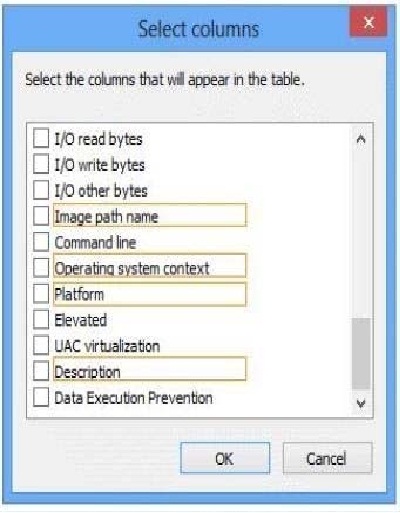Click the scrollbar track above the thumb
The height and width of the screenshot is (513, 400).
tap(361, 233)
